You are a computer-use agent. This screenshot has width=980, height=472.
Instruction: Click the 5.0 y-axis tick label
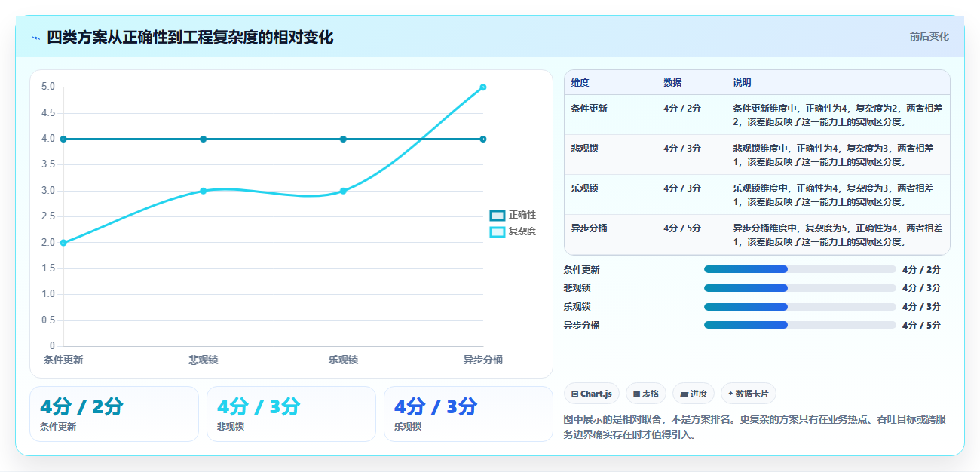click(48, 87)
